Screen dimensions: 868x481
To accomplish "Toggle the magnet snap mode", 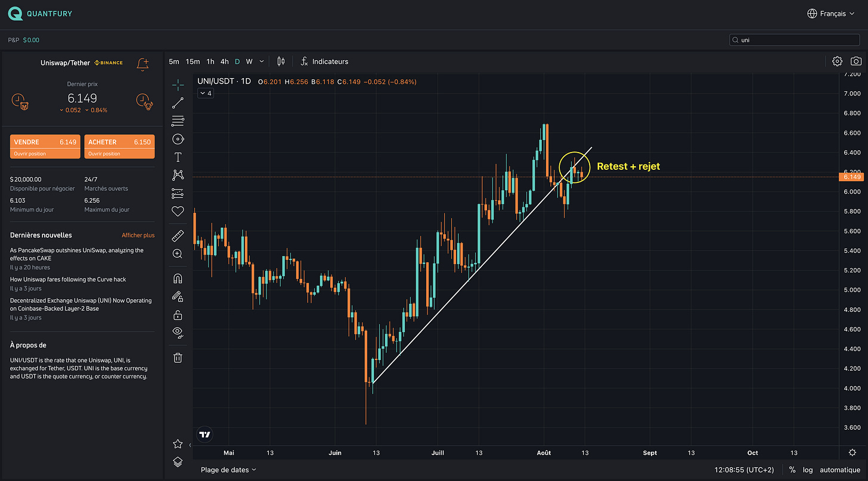I will [178, 278].
